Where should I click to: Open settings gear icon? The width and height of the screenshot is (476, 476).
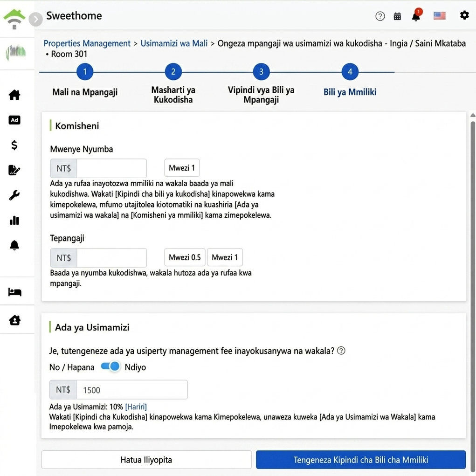click(x=464, y=15)
